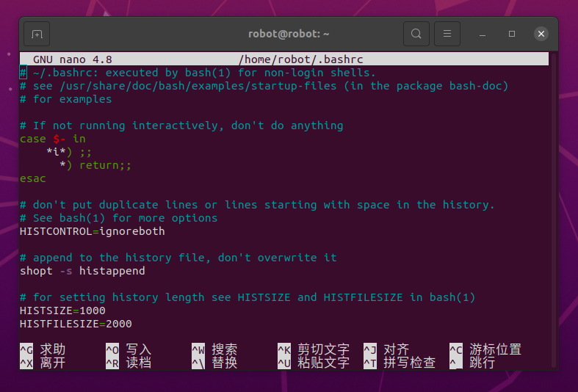Viewport: 578px width, 392px height.
Task: Click the /home/robot/.bashrc file name
Action: [301, 59]
